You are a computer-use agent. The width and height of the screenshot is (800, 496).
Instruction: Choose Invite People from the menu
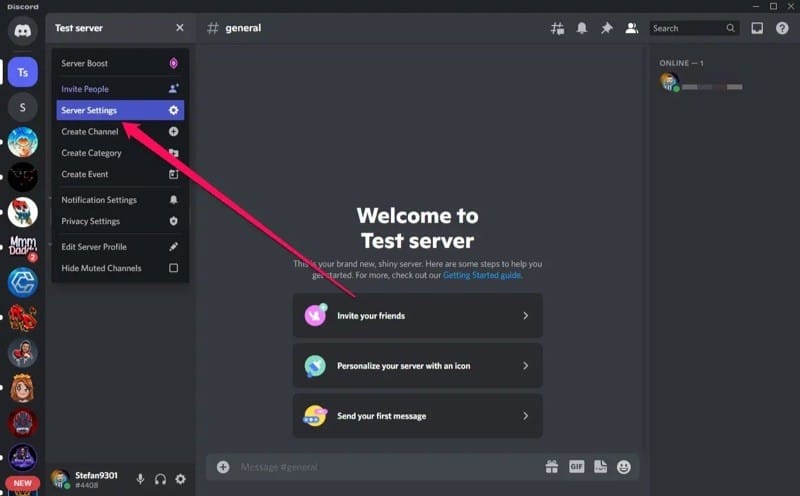(x=120, y=89)
